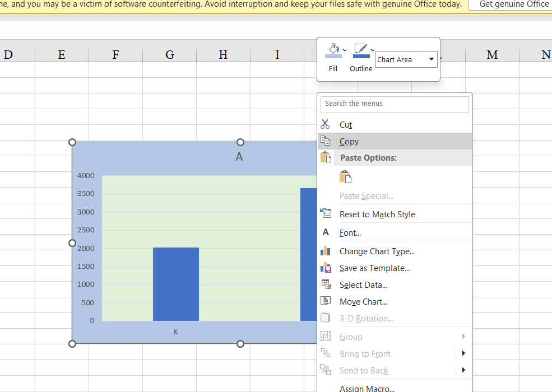This screenshot has height=392, width=552.
Task: Click the Paste Options clipboard header icon
Action: [x=326, y=157]
